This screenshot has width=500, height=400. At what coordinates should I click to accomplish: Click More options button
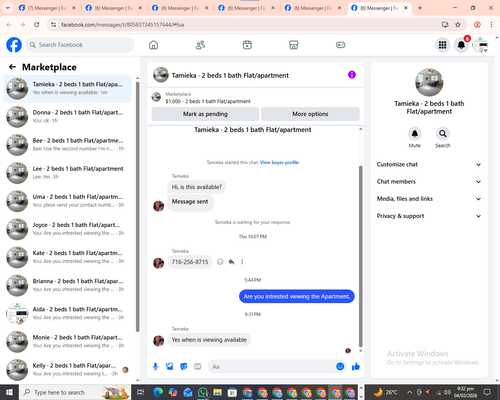(x=310, y=114)
